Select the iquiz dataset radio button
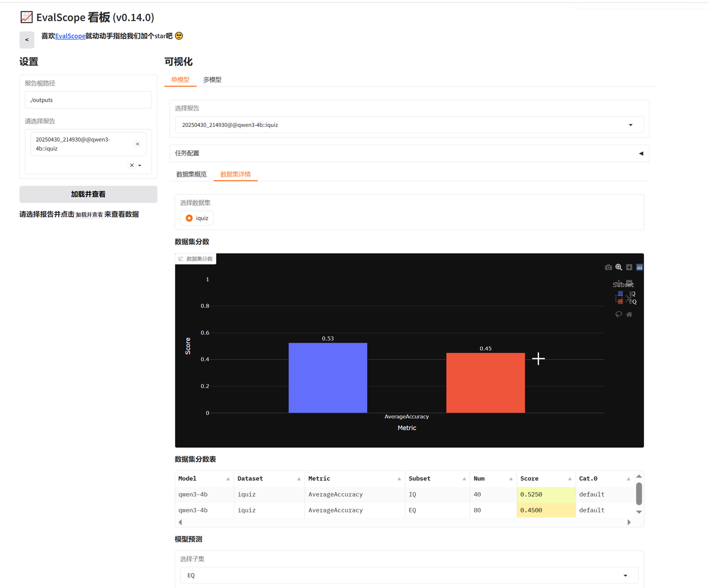Viewport: 708px width, 588px height. 189,218
